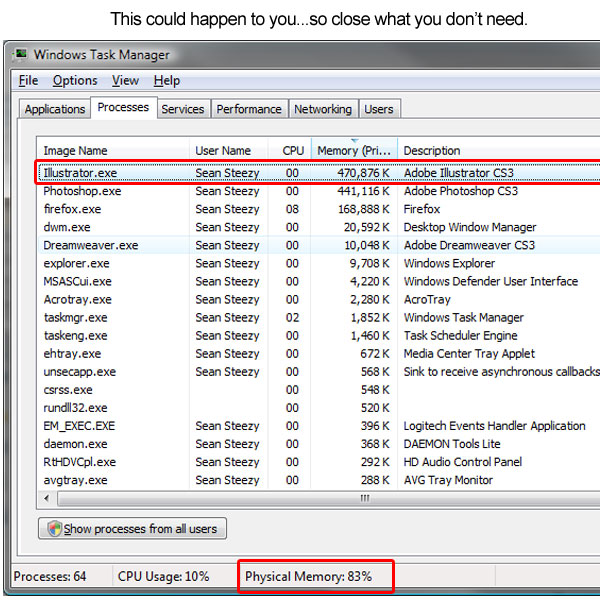Click the horizontal scrollbar thumb
Viewport: 600px width, 600px height.
click(x=328, y=498)
